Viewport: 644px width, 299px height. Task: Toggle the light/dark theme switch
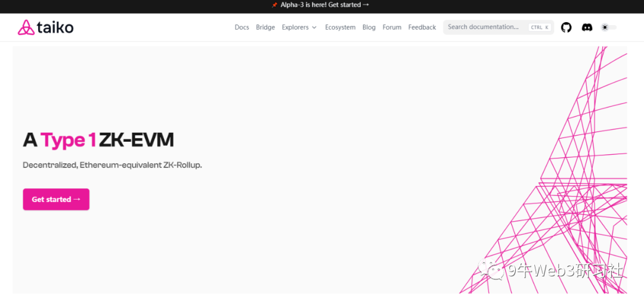point(609,27)
